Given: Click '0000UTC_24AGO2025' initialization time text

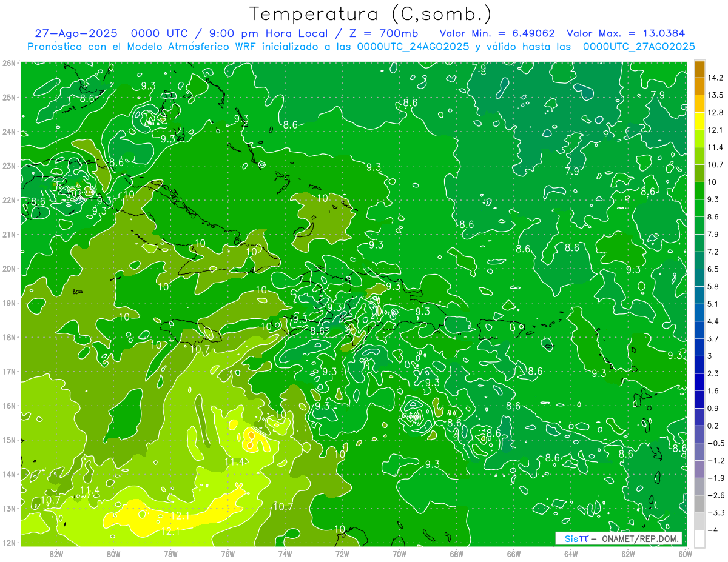Looking at the screenshot, I should click(413, 47).
